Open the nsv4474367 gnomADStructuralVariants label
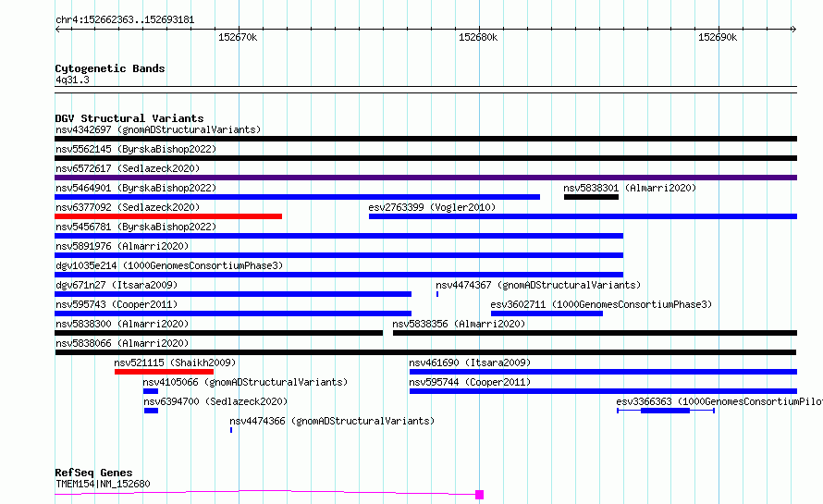 [x=538, y=285]
